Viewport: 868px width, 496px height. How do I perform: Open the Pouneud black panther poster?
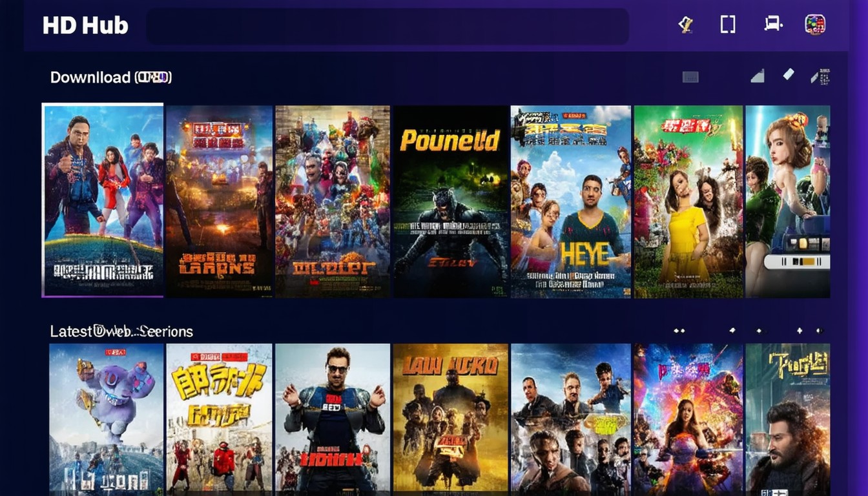(451, 201)
